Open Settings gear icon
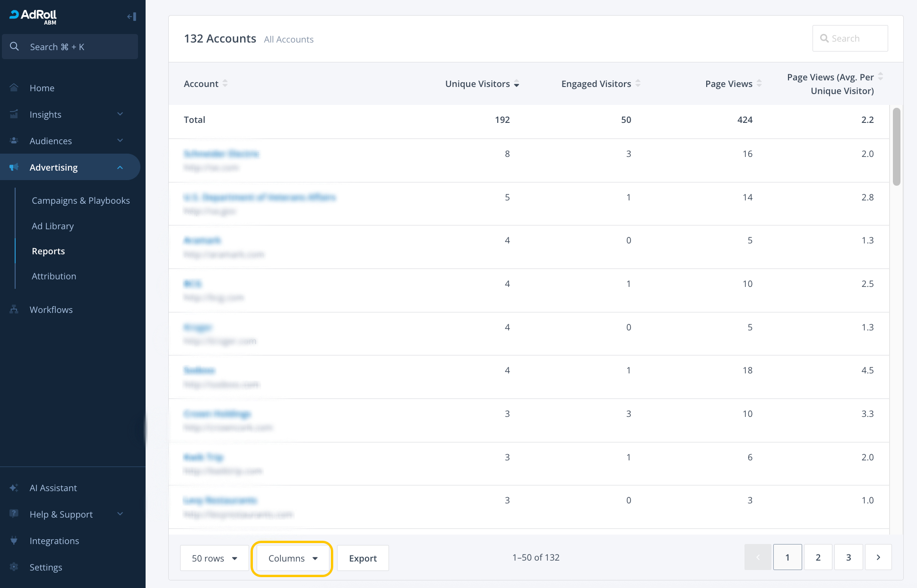This screenshot has height=588, width=917. (14, 567)
